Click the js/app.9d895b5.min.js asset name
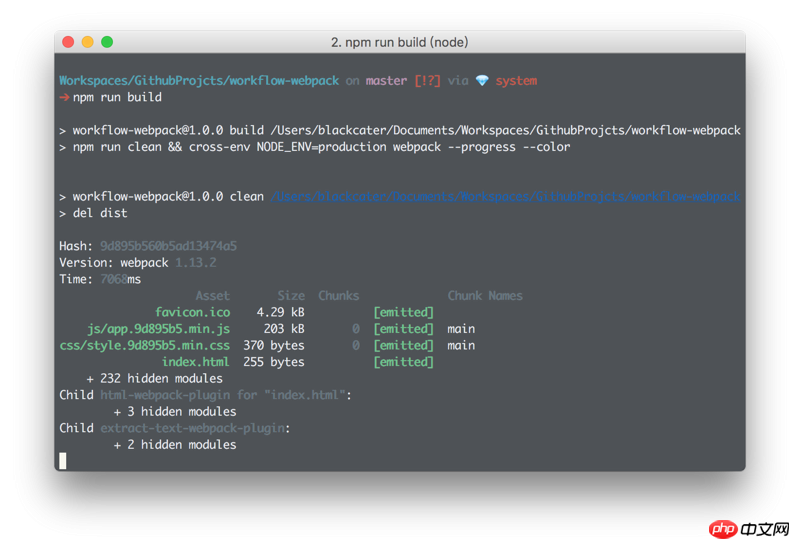The image size is (800, 549). tap(158, 329)
